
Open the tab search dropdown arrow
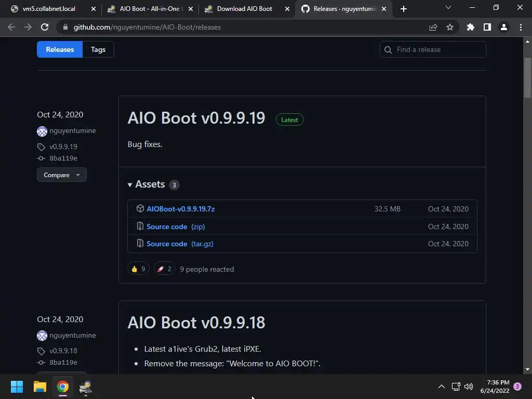(448, 7)
